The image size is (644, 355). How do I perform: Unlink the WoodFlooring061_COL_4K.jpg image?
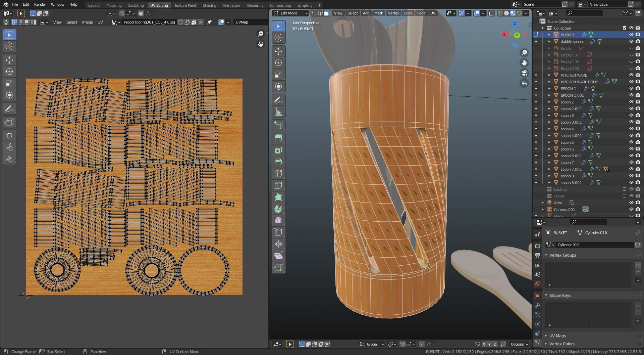click(201, 22)
